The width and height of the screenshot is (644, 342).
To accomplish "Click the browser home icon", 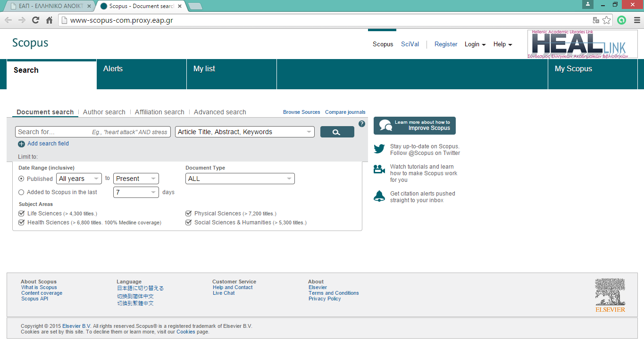I will (x=49, y=20).
